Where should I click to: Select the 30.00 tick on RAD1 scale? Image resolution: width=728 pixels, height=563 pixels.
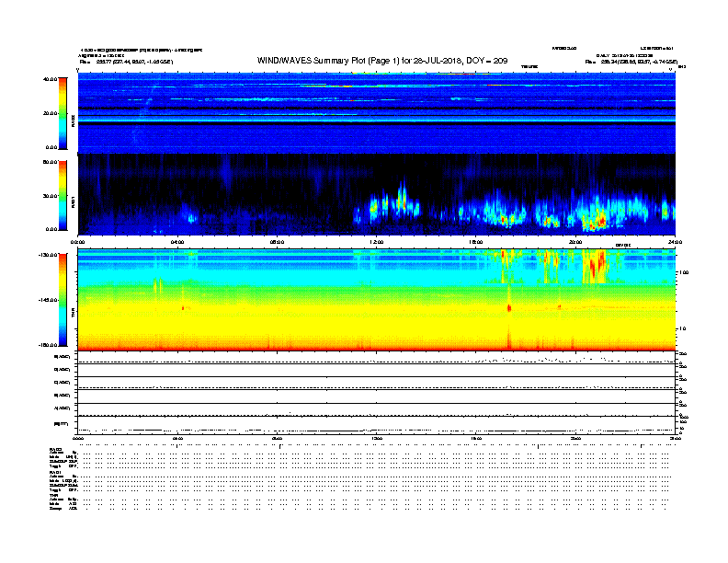(50, 196)
